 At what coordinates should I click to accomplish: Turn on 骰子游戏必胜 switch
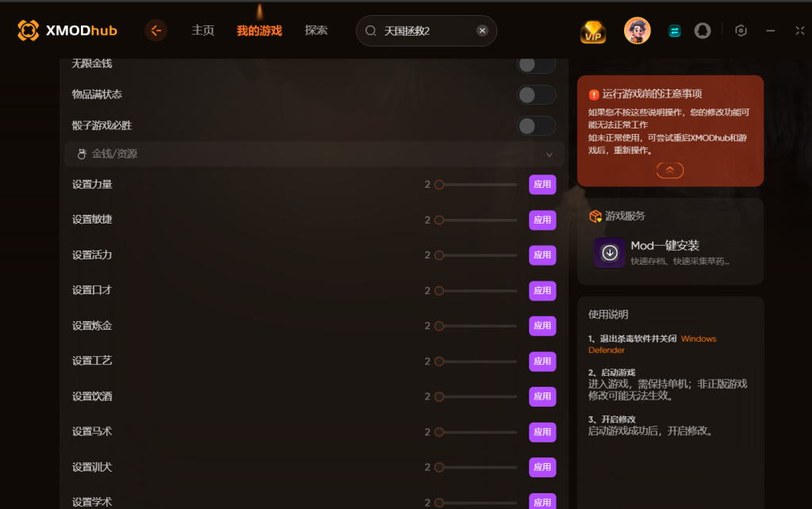click(x=536, y=126)
